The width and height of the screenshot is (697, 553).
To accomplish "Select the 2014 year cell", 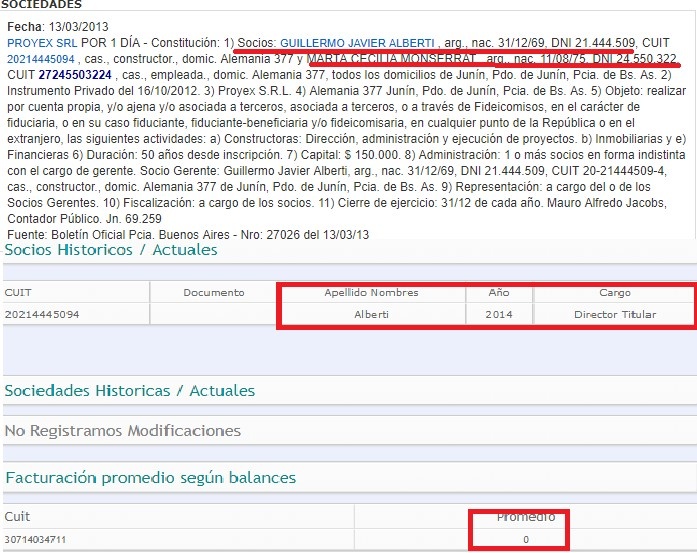I will click(x=499, y=314).
